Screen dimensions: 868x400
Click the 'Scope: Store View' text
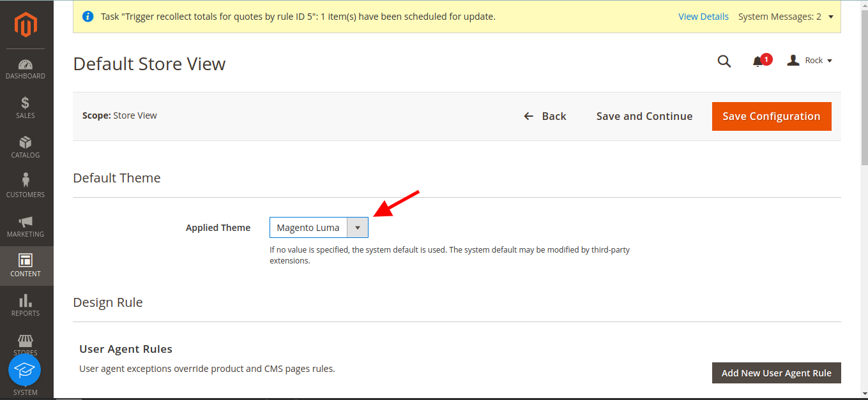[x=119, y=115]
